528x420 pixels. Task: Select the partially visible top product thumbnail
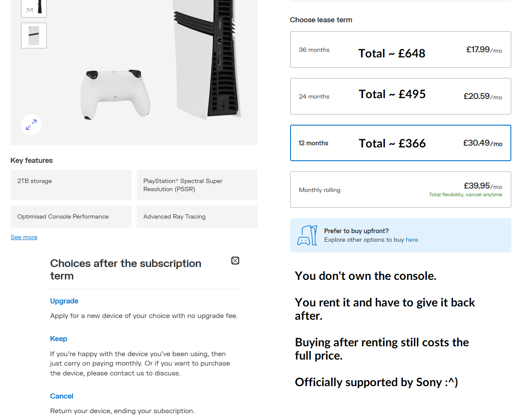pos(34,8)
